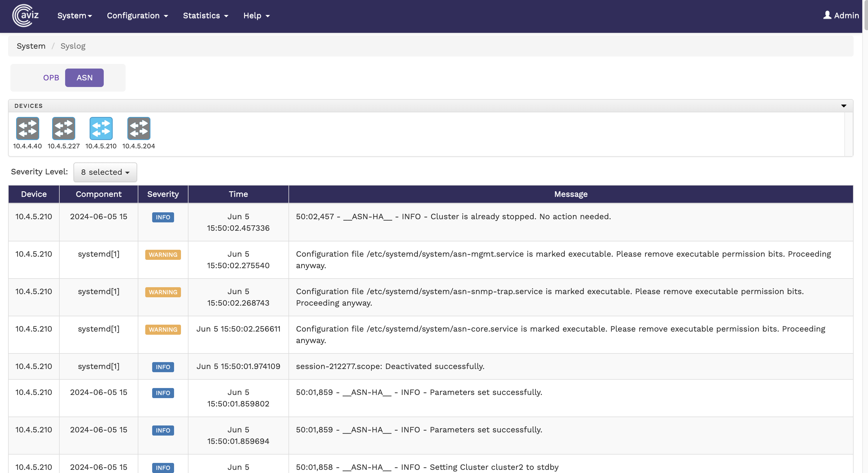Click the asn-mgmt.service WARNING badge
This screenshot has width=868, height=473.
pyautogui.click(x=163, y=255)
